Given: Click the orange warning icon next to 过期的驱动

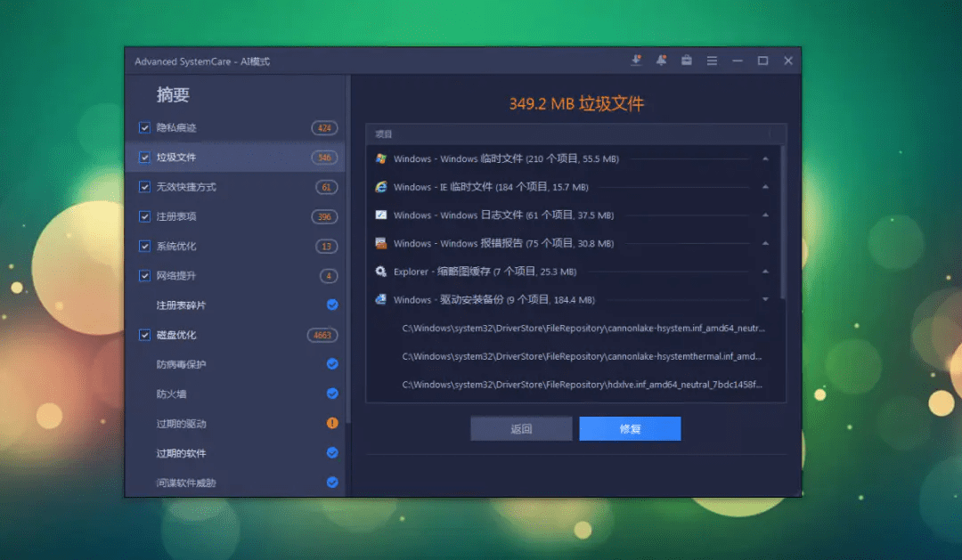Looking at the screenshot, I should coord(332,423).
